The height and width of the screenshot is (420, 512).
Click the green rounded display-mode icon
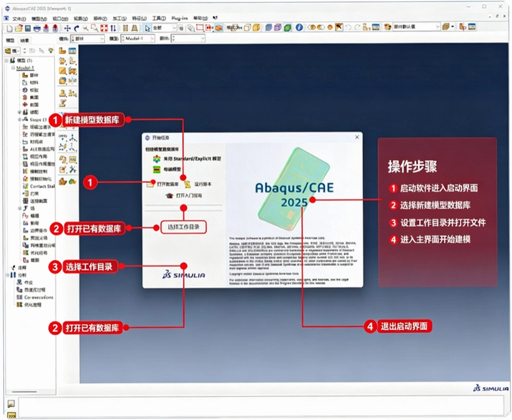[288, 27]
